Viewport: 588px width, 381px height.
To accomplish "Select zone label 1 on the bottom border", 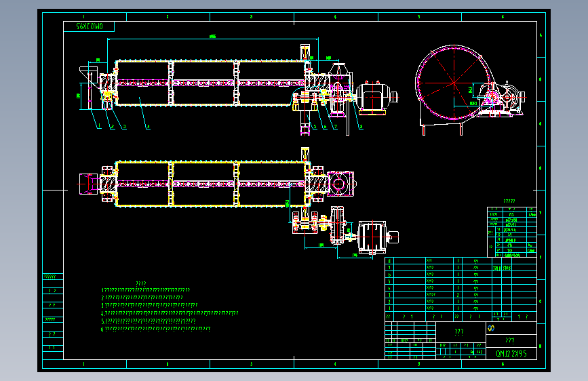I will (x=83, y=364).
